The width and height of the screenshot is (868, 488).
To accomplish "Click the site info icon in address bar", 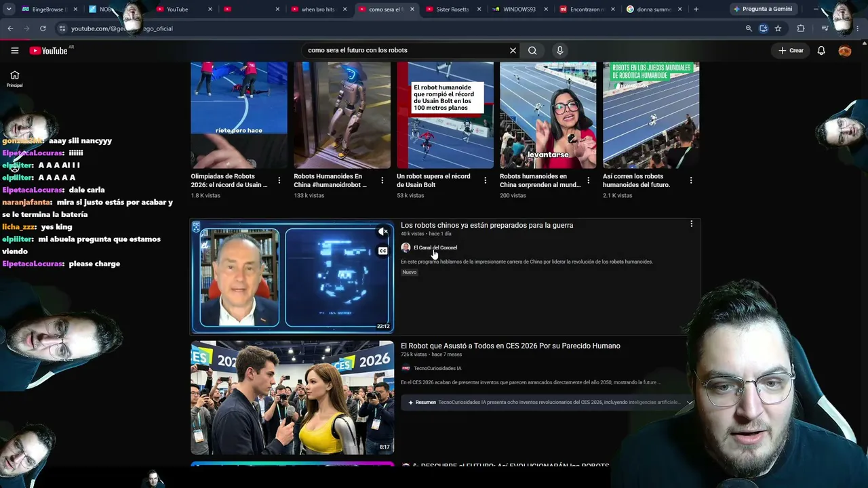I will point(62,28).
